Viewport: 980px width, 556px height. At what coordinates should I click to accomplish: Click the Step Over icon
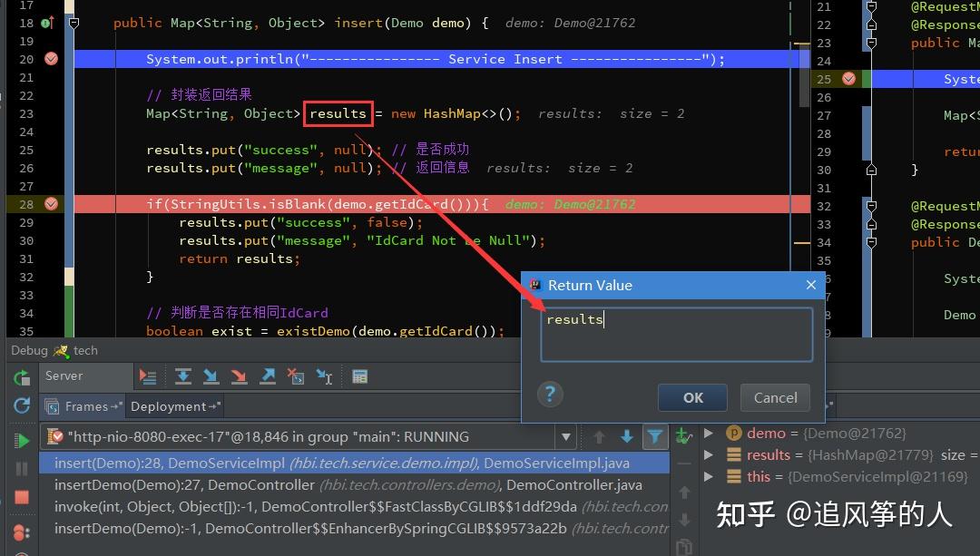183,376
